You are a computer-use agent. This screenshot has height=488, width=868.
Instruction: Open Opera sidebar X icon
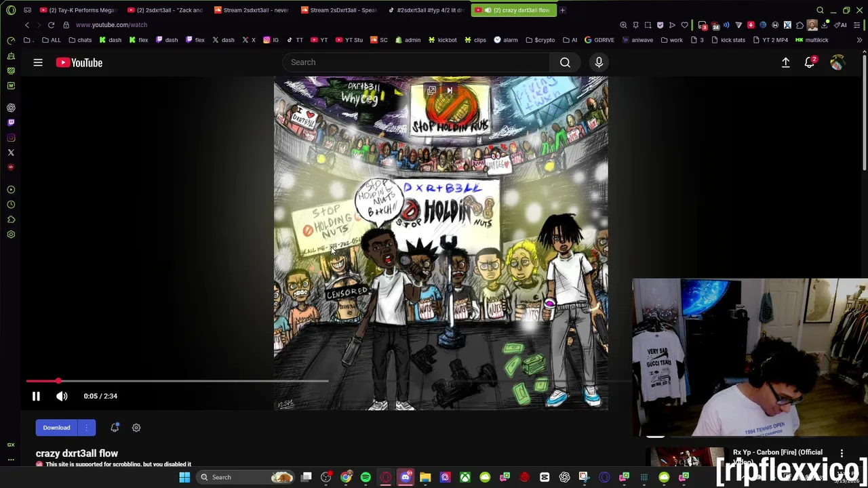tap(11, 152)
